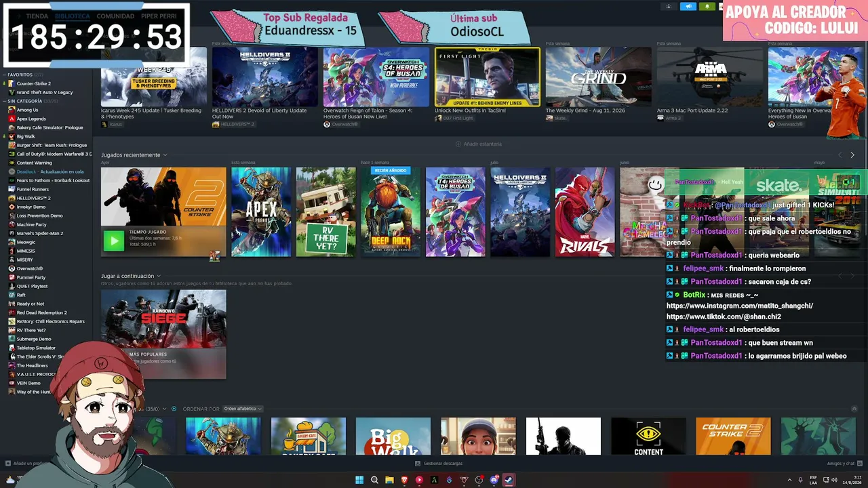
Task: Click the next arrow on the news shelf
Action: click(852, 155)
